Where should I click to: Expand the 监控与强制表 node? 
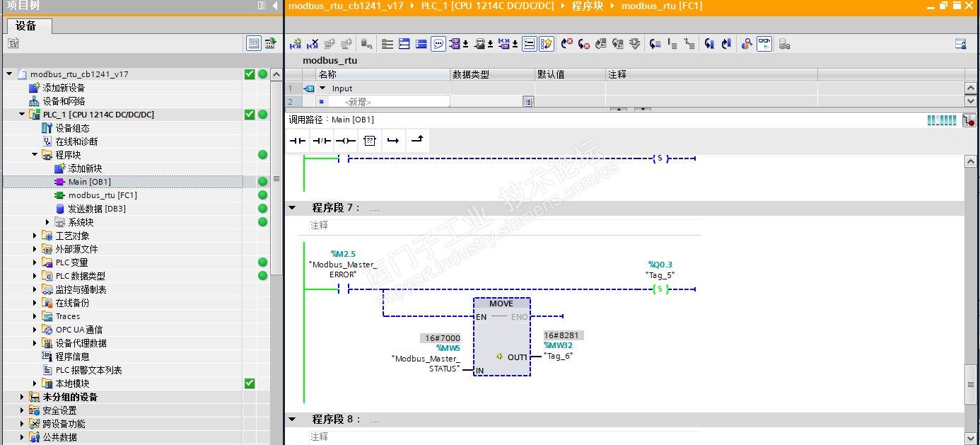pyautogui.click(x=35, y=289)
